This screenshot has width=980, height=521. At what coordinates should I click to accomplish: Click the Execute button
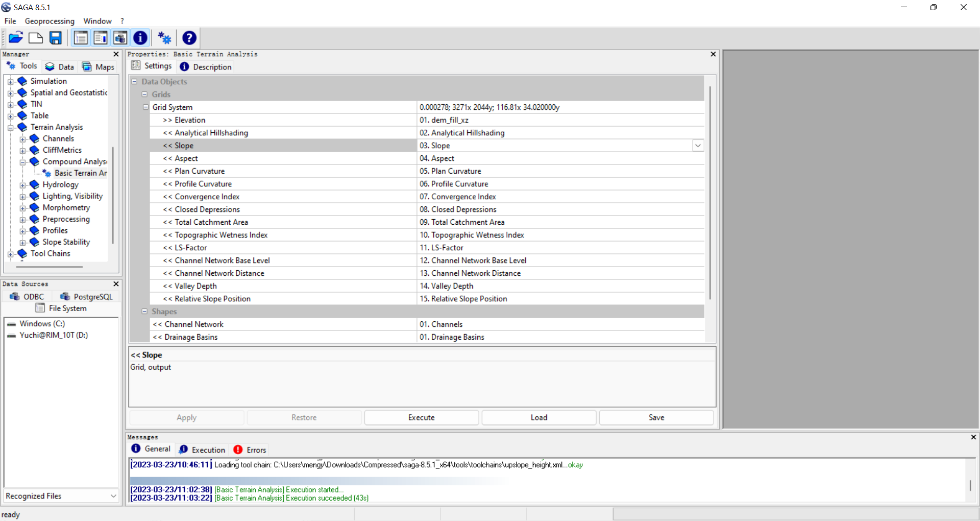click(422, 418)
